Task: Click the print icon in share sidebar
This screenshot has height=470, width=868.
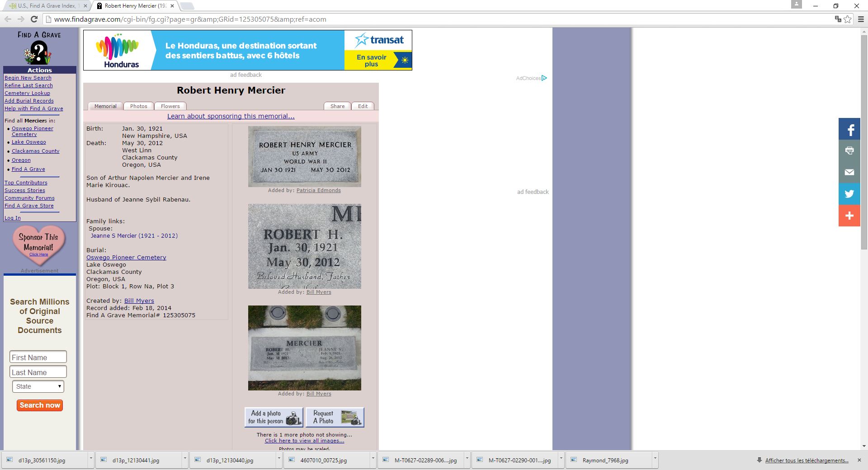Action: point(849,150)
